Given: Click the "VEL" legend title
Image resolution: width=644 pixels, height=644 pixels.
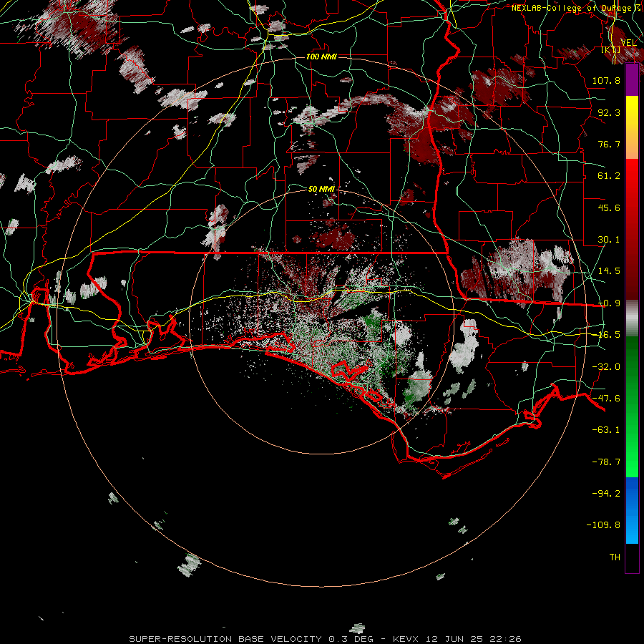Looking at the screenshot, I should [628, 43].
